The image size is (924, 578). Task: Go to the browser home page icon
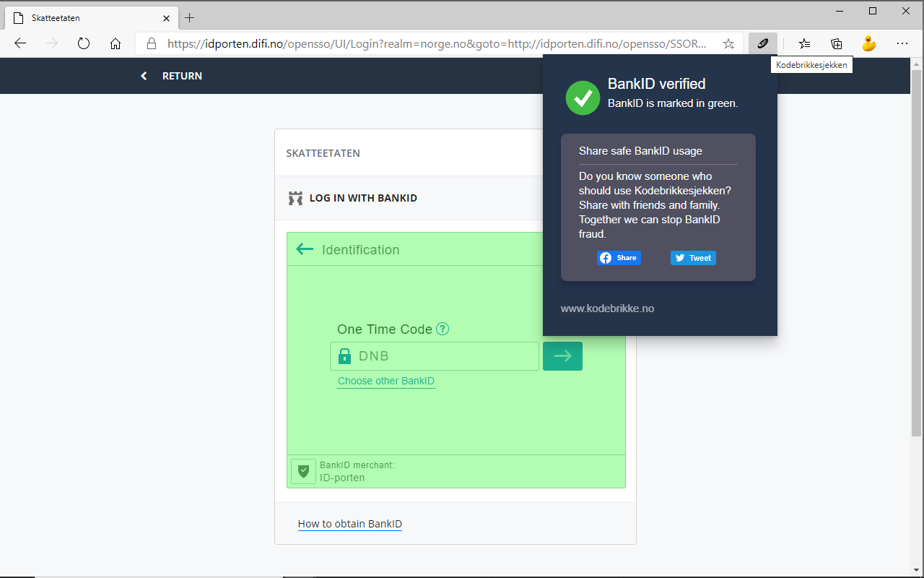(115, 43)
